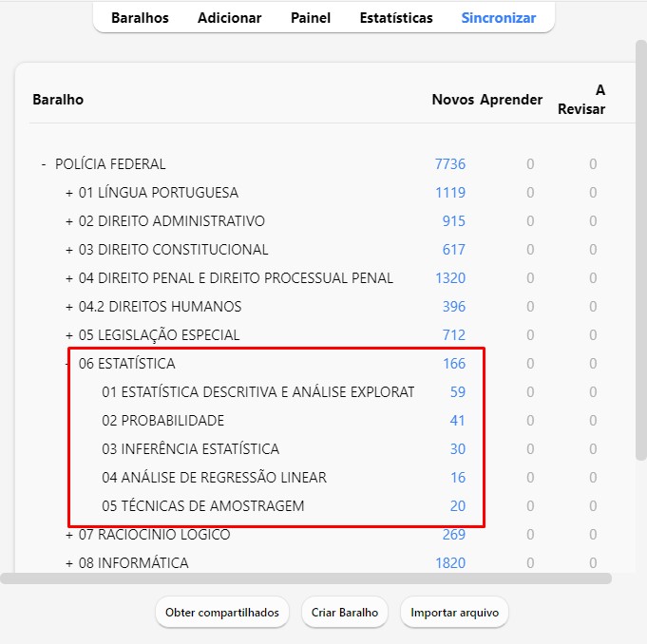Open the Painel browser item

[x=311, y=18]
